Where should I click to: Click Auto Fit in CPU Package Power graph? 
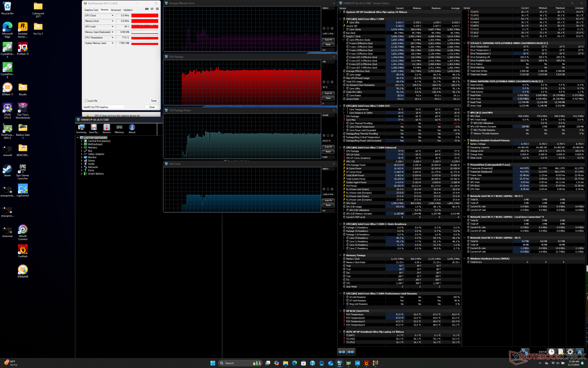click(328, 147)
